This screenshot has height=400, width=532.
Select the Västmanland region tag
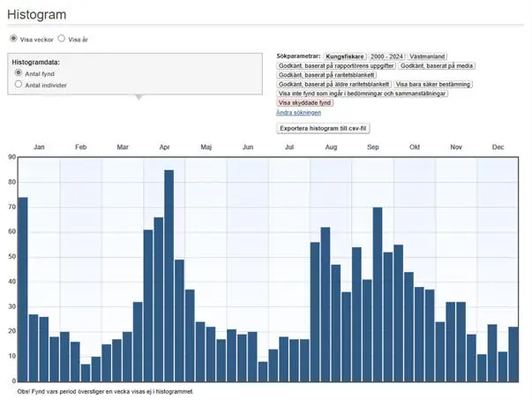pyautogui.click(x=427, y=57)
